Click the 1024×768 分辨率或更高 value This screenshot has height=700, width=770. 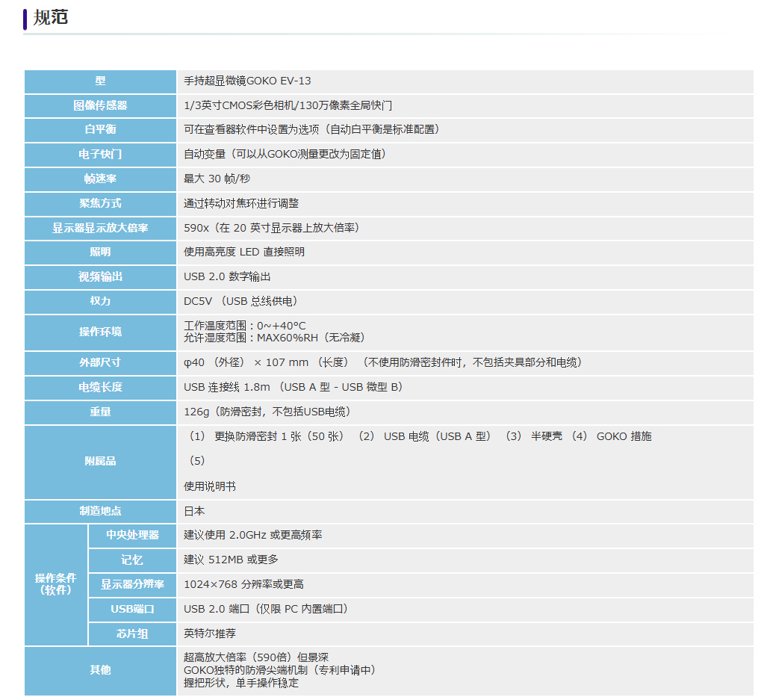pos(243,584)
